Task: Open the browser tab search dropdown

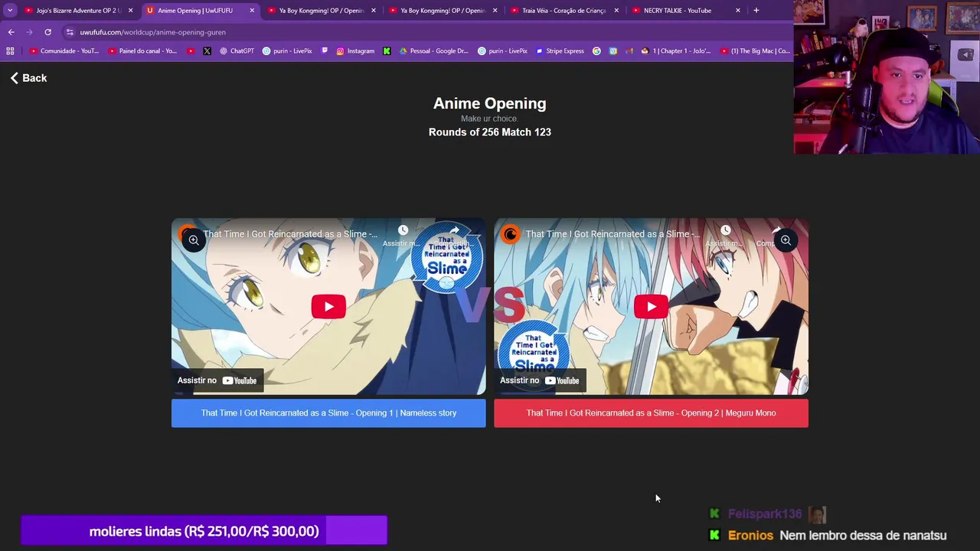Action: point(10,11)
